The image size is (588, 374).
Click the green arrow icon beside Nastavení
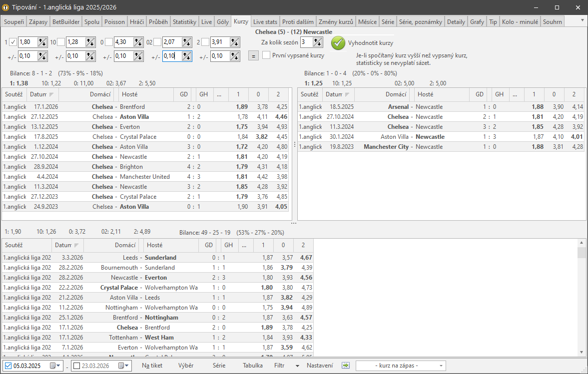click(x=346, y=366)
